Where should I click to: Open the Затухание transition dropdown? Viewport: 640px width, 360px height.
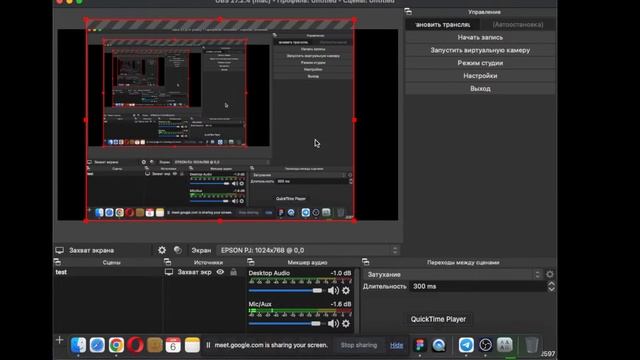point(453,274)
